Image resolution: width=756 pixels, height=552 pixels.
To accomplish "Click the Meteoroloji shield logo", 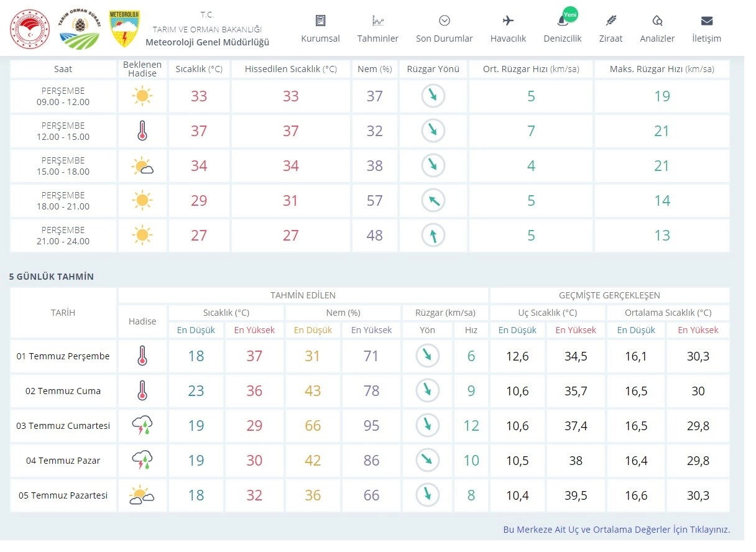I will (x=124, y=29).
